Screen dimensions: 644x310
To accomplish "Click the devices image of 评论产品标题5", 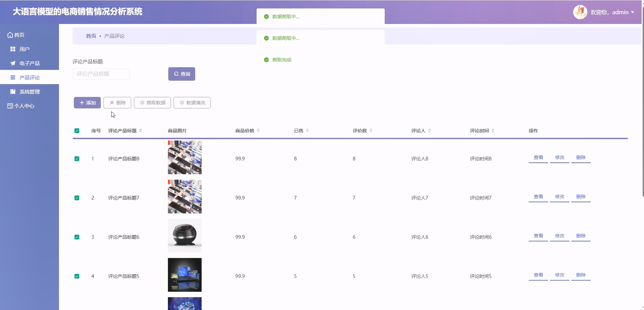I will click(185, 275).
